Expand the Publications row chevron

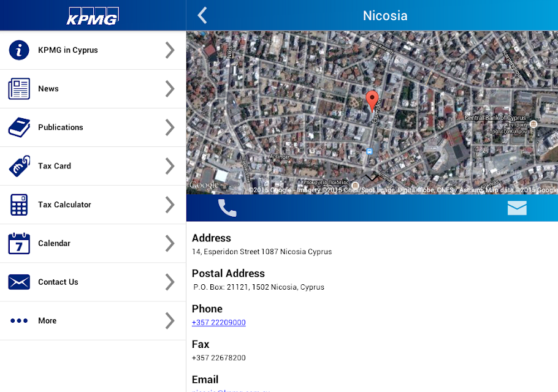[170, 127]
